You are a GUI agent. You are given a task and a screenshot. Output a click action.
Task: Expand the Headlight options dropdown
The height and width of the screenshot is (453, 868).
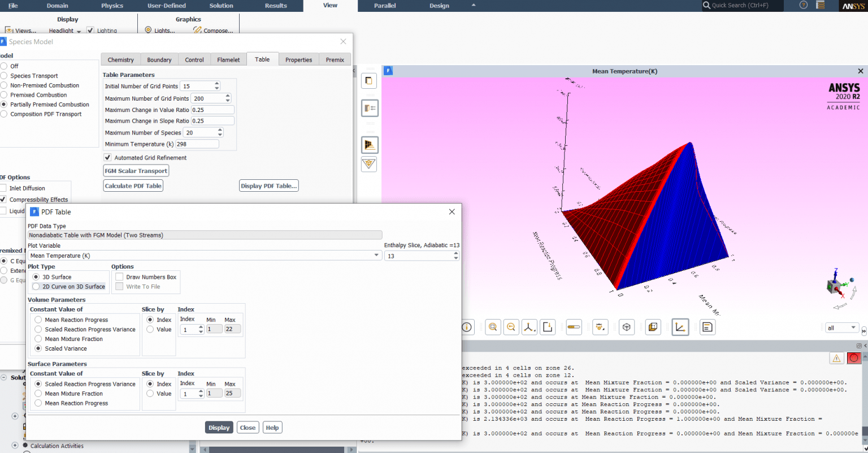(x=78, y=31)
